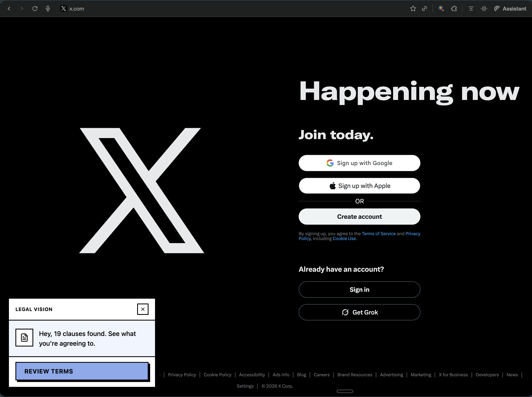Close the Legal Vision popup

click(143, 309)
